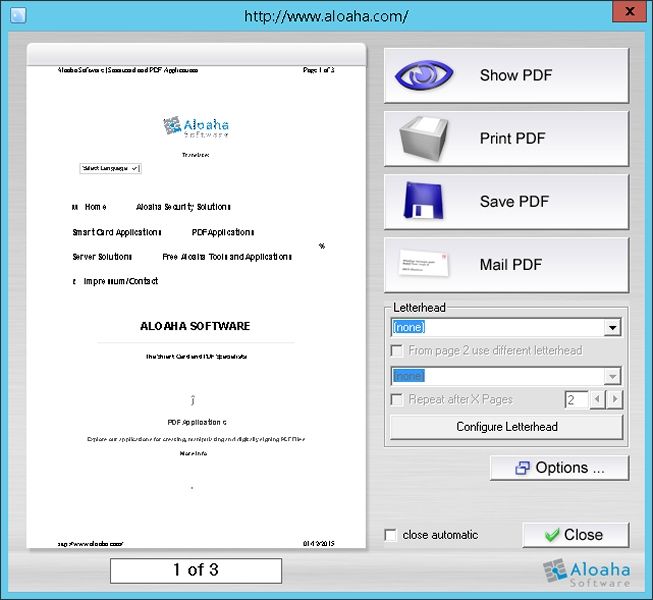Click the Close button label

tap(583, 535)
